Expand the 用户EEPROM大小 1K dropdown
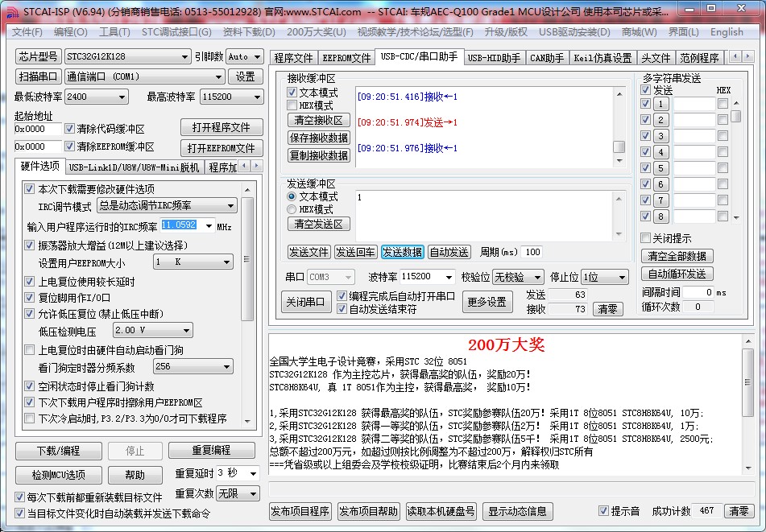The image size is (766, 532). (226, 262)
